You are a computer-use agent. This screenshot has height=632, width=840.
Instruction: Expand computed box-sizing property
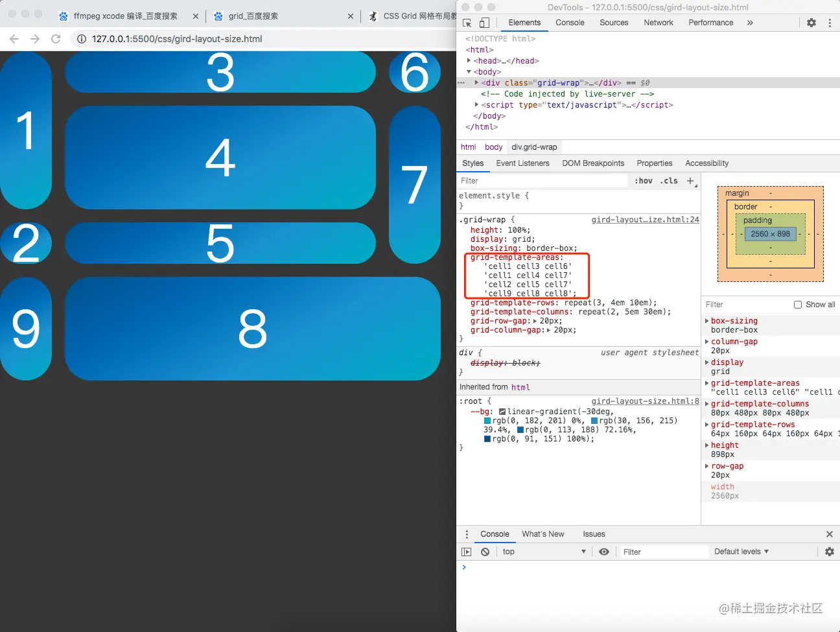706,321
